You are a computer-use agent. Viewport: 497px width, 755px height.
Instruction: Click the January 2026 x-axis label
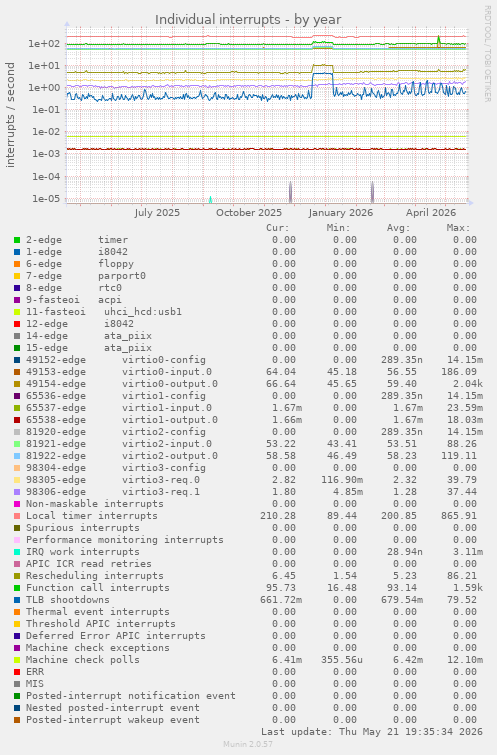(341, 213)
